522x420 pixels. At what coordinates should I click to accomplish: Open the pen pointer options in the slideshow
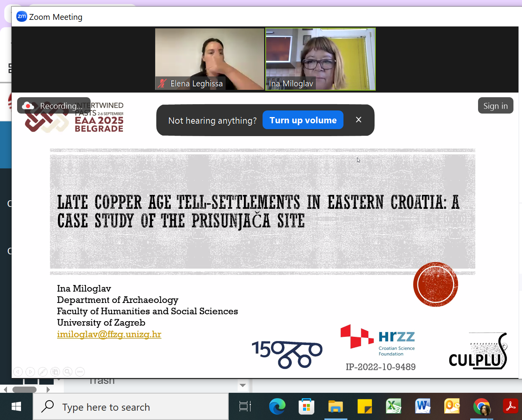click(43, 372)
